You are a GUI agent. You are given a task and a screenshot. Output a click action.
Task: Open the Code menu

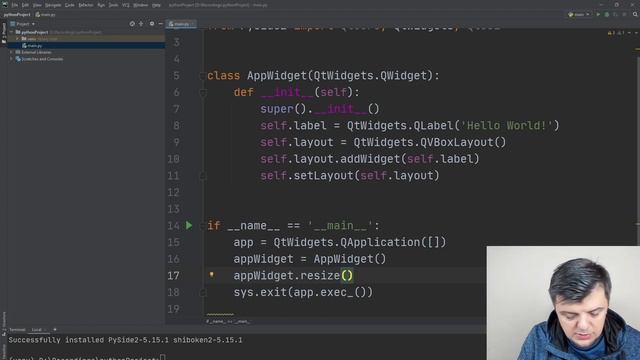point(70,5)
